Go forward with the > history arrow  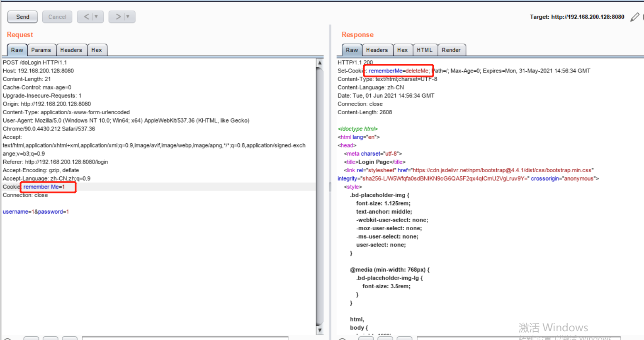point(118,17)
